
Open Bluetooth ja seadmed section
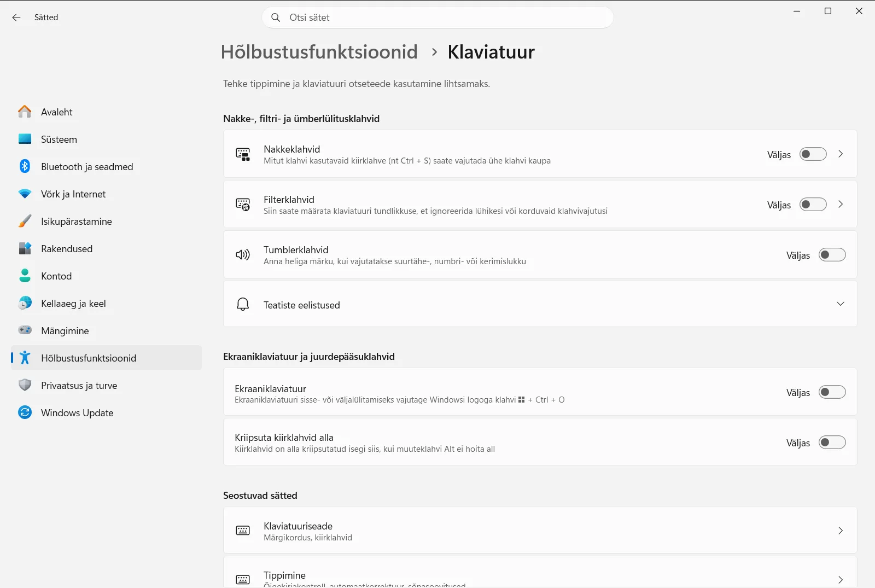tap(106, 166)
